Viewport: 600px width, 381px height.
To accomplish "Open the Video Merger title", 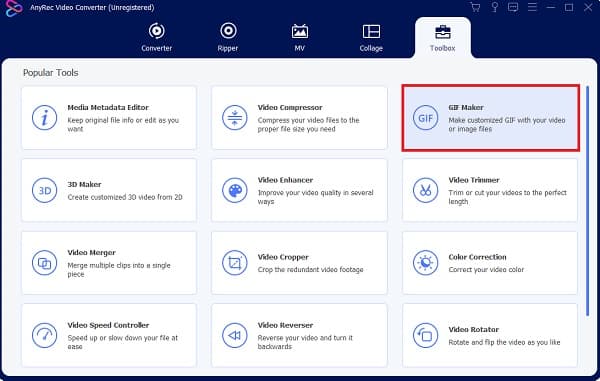I will (x=91, y=253).
